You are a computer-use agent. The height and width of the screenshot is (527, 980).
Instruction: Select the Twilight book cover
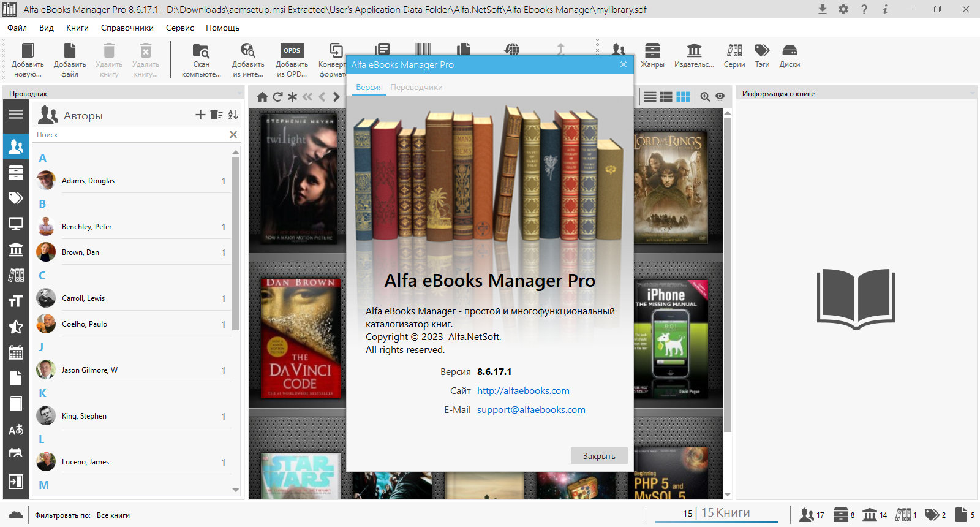pyautogui.click(x=300, y=179)
